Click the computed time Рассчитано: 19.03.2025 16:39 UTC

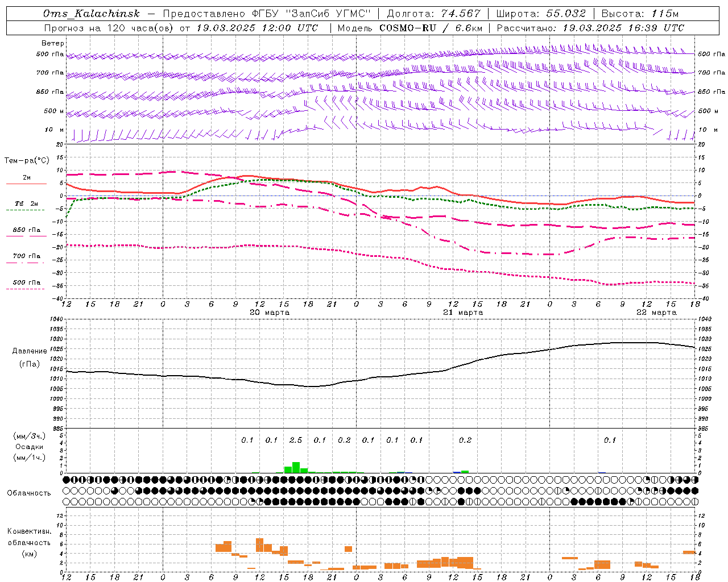(x=590, y=28)
